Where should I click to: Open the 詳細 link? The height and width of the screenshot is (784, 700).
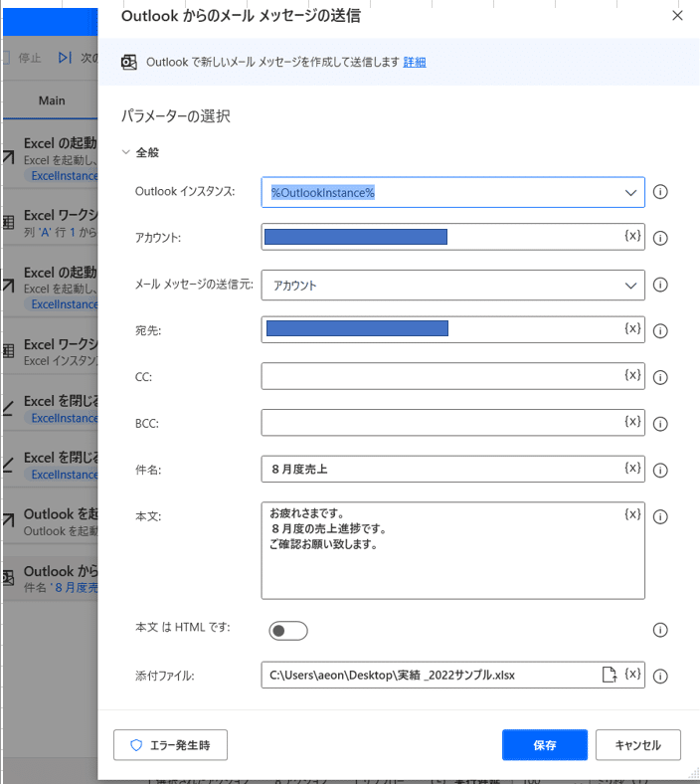point(415,63)
